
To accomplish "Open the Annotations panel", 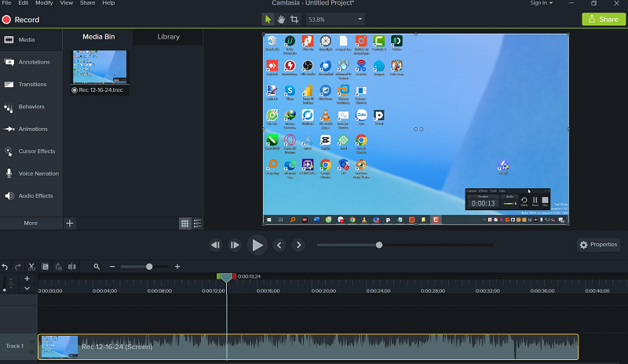I will (31, 62).
